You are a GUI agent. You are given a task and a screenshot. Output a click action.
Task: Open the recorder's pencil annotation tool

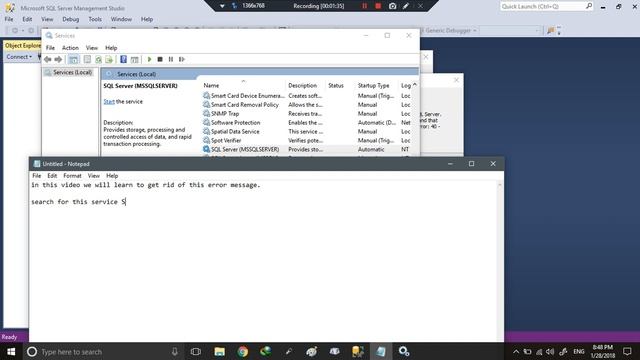406,6
